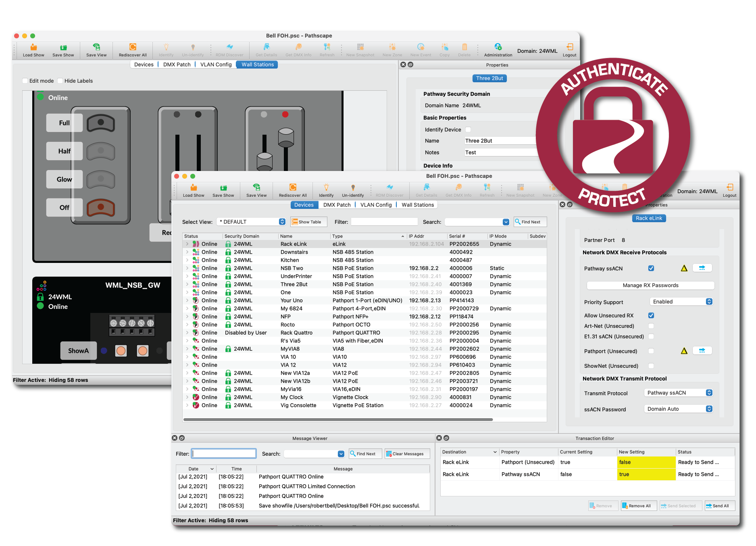
Task: Click the device Filter input field
Action: pos(384,222)
